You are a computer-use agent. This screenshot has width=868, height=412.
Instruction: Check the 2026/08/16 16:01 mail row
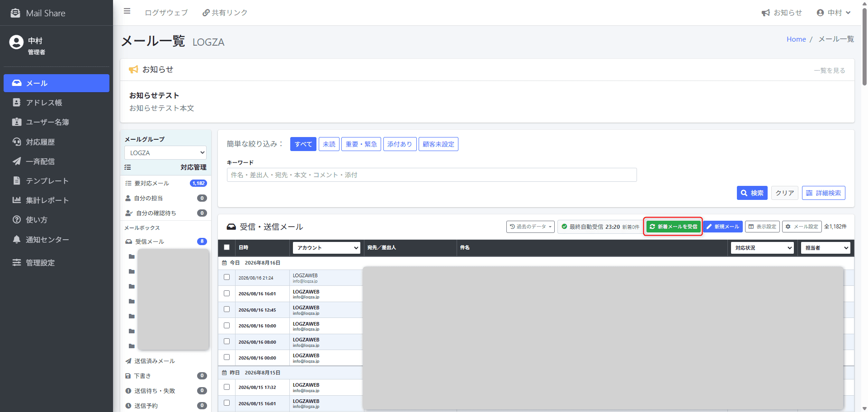point(227,294)
